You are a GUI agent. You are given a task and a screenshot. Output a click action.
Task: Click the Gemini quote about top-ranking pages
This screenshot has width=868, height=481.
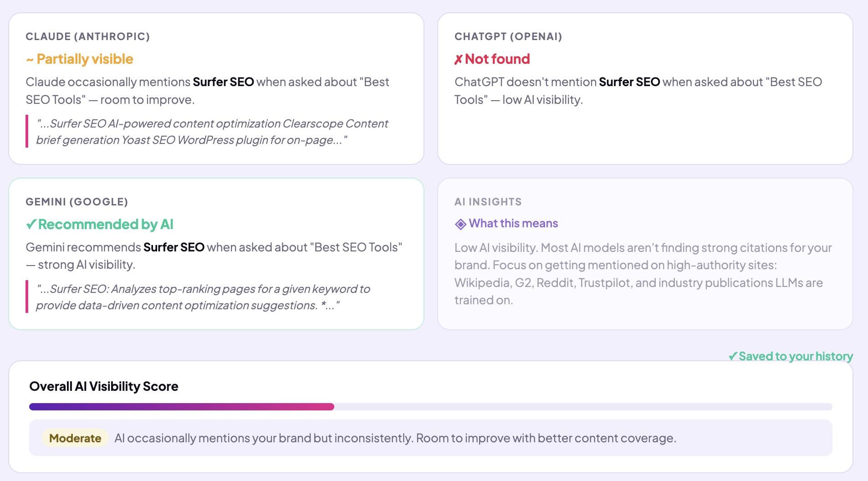(x=203, y=297)
